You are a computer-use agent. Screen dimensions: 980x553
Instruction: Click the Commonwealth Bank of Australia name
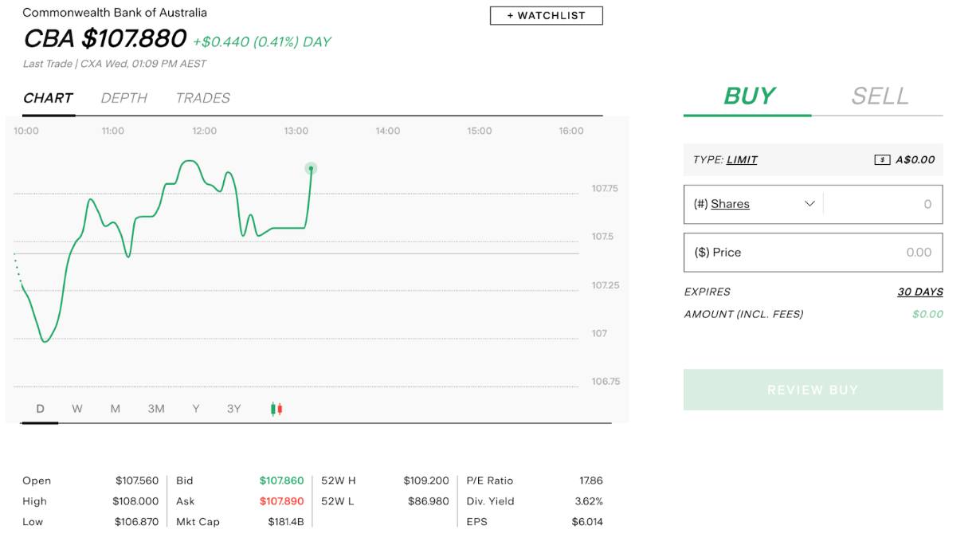[x=115, y=13]
